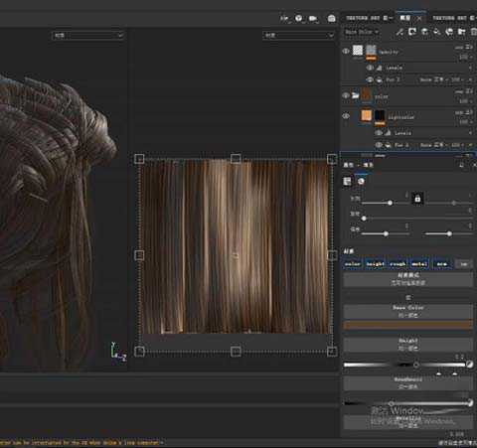Click the round display icon in top toolbar

click(x=298, y=18)
